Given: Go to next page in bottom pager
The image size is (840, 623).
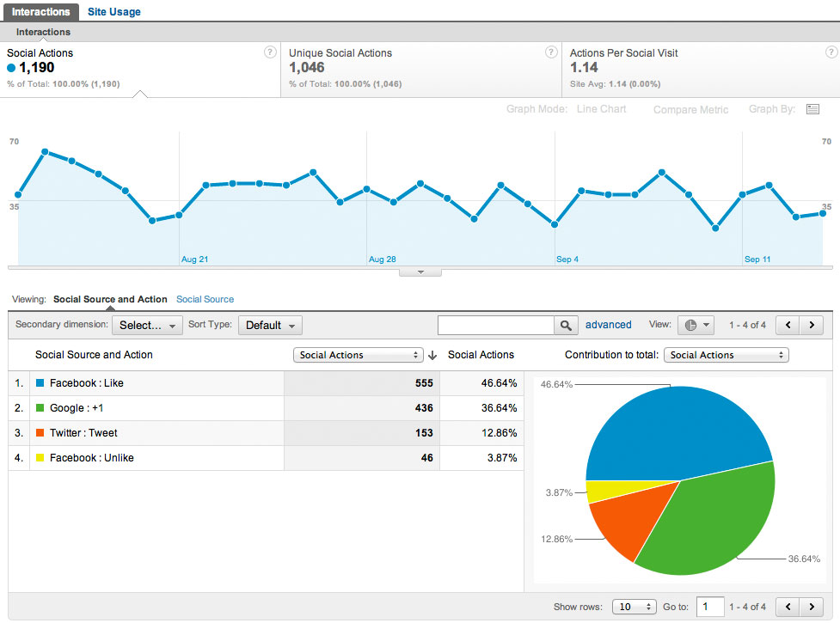Looking at the screenshot, I should tap(812, 607).
